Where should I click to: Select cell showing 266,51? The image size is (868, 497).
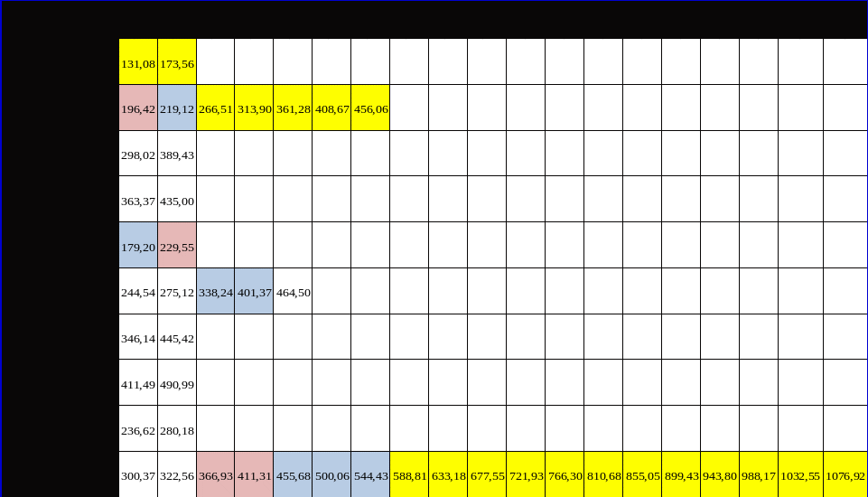click(215, 108)
